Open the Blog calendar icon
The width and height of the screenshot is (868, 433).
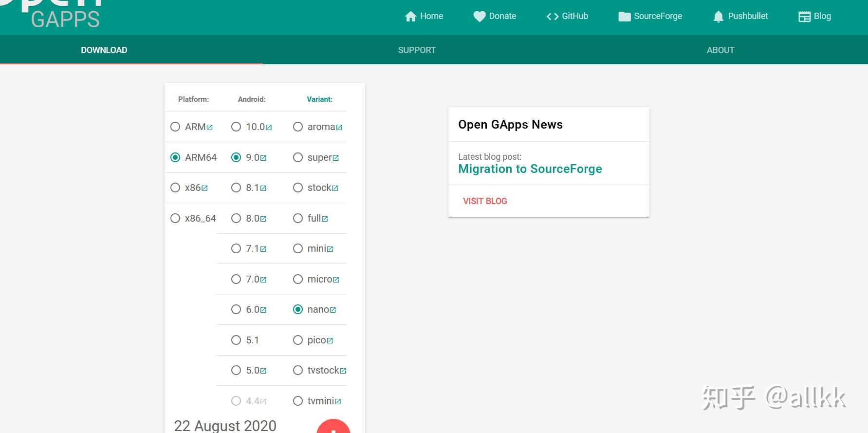coord(804,17)
